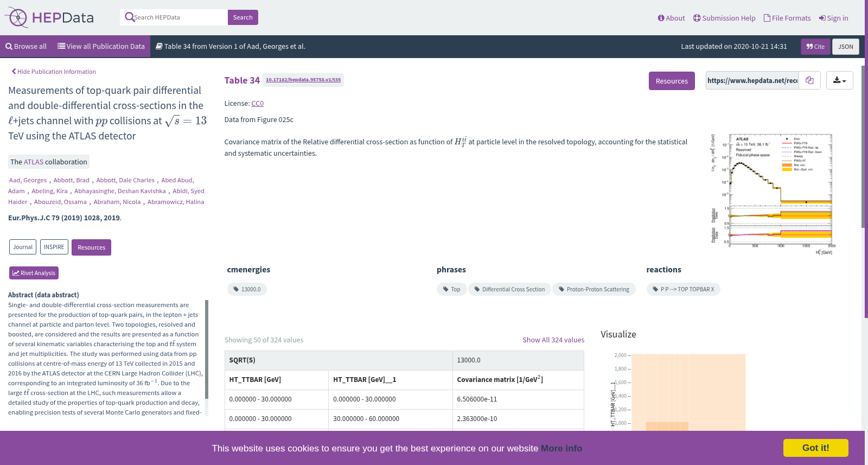Click the covariance heatmap visualization

pos(688,392)
